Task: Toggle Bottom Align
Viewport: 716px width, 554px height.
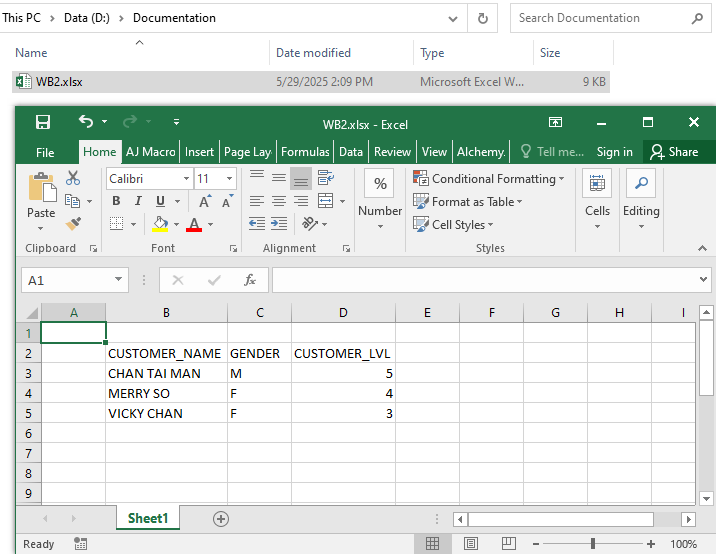Action: click(301, 178)
